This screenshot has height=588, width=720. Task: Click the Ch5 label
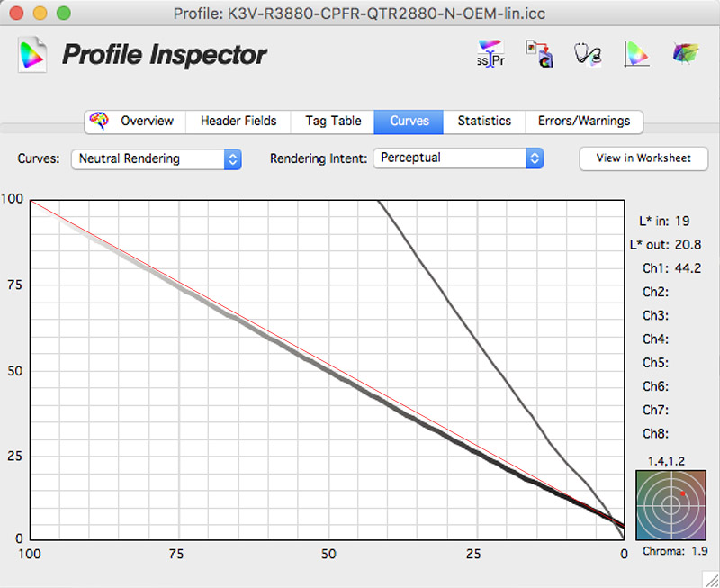tap(655, 363)
